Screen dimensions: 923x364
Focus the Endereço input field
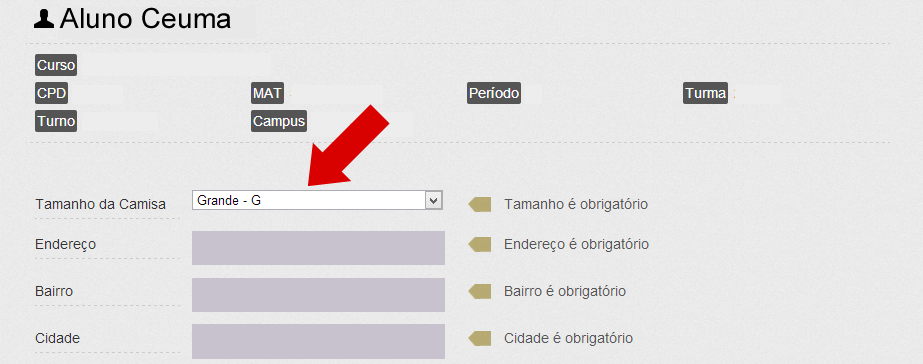tap(318, 248)
